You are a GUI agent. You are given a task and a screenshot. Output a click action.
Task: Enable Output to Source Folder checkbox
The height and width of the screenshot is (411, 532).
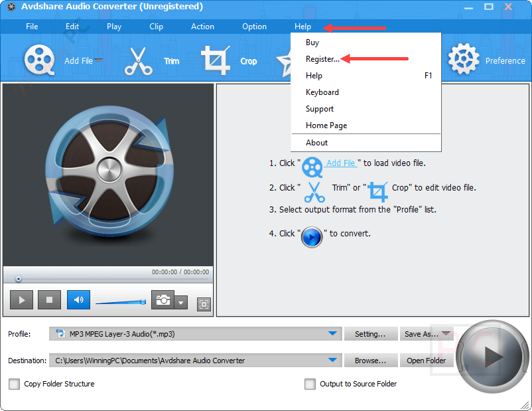[310, 384]
